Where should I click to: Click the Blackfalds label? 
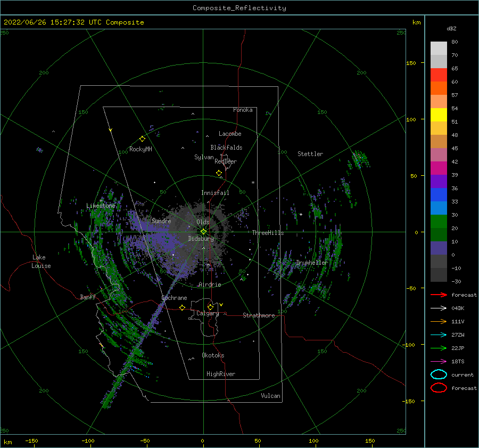[x=226, y=148]
